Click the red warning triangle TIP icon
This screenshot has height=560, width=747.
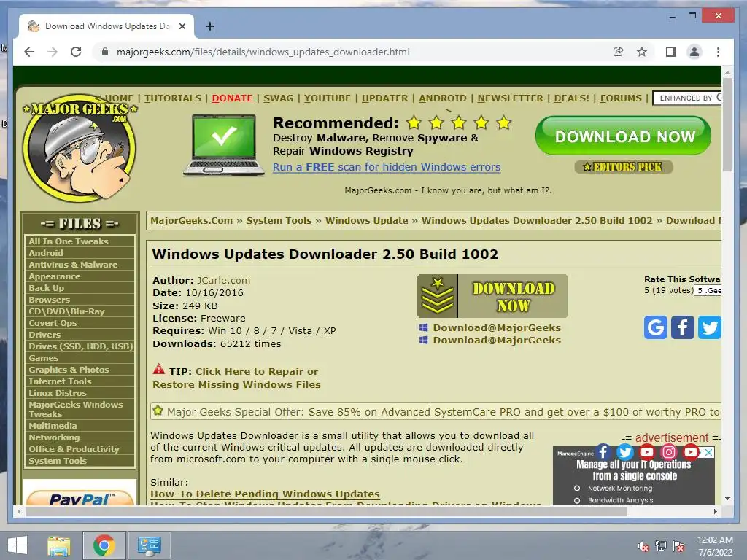(x=158, y=369)
